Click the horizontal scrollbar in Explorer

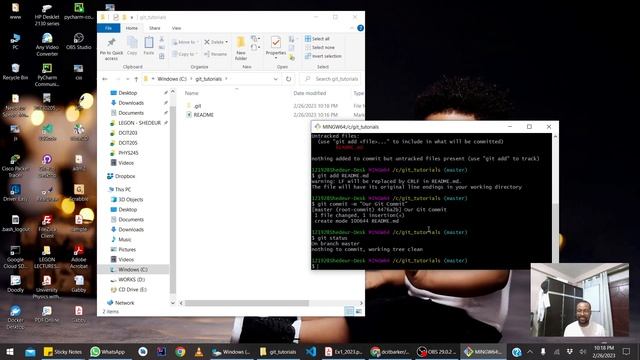[247, 303]
